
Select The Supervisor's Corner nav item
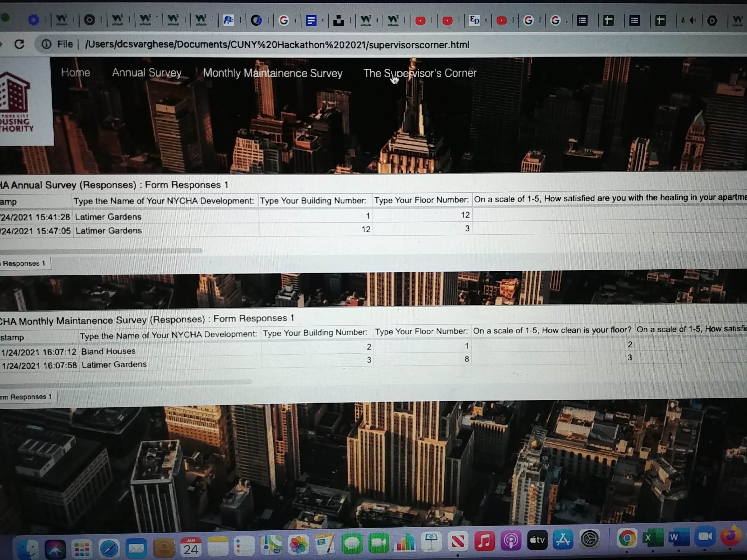(x=420, y=73)
